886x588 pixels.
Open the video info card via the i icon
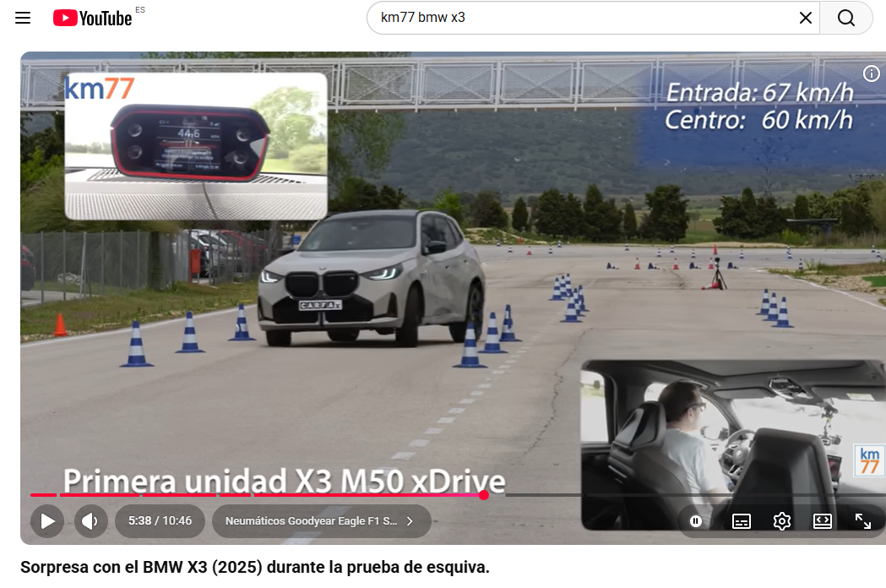tap(871, 73)
